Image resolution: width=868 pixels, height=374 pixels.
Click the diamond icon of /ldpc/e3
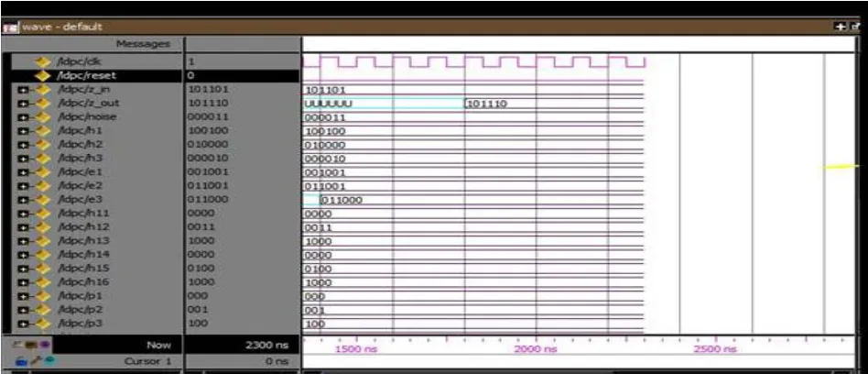point(43,200)
